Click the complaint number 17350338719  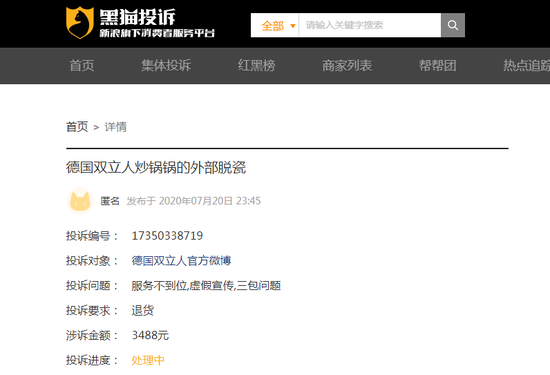tap(167, 236)
